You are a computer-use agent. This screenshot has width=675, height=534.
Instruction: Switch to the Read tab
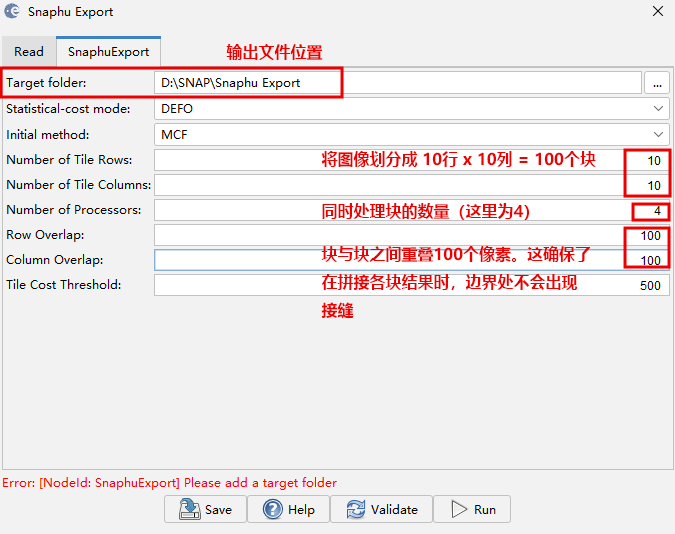(29, 52)
